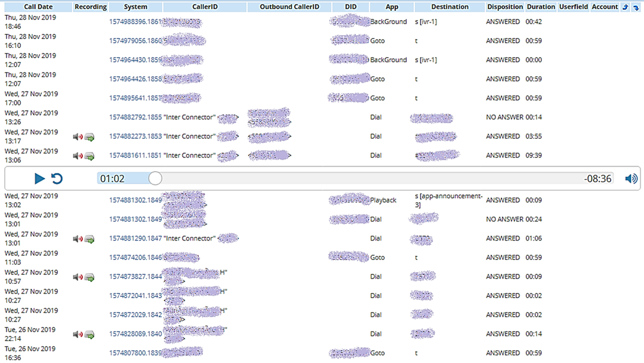Click the down arrow in the header
The height and width of the screenshot is (363, 644).
point(636,7)
